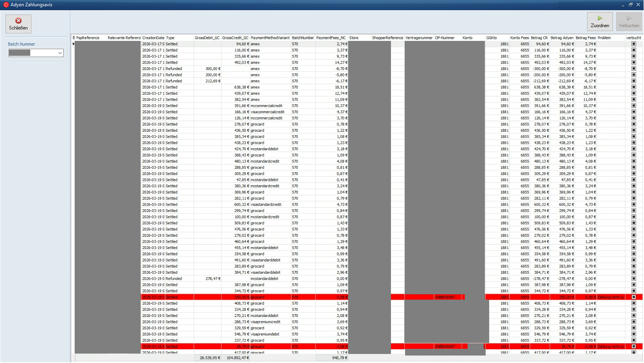This screenshot has width=644, height=363.
Task: Click the BatchNumber column header
Action: click(303, 38)
